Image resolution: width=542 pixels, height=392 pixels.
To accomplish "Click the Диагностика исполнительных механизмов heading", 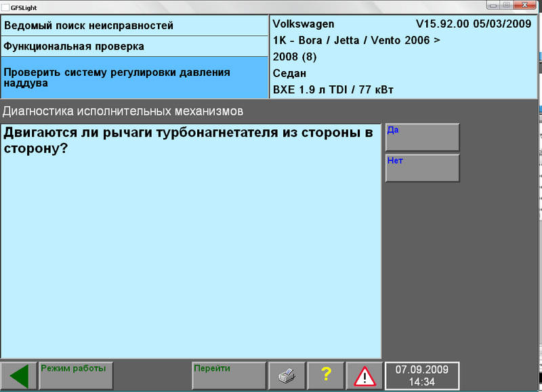I will tap(123, 111).
